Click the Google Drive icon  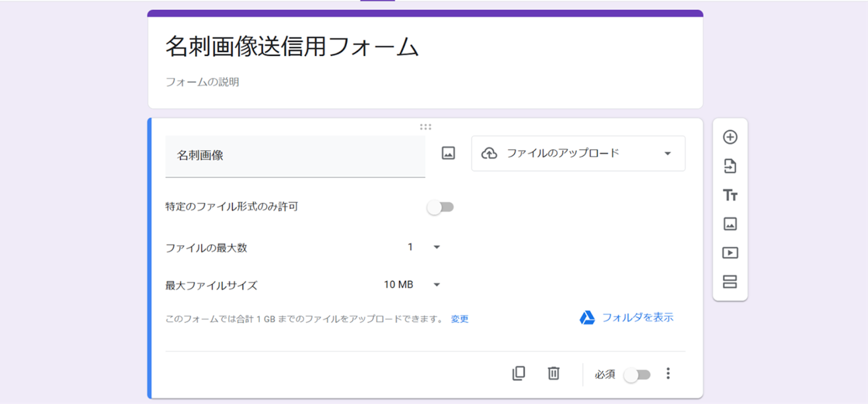click(587, 318)
